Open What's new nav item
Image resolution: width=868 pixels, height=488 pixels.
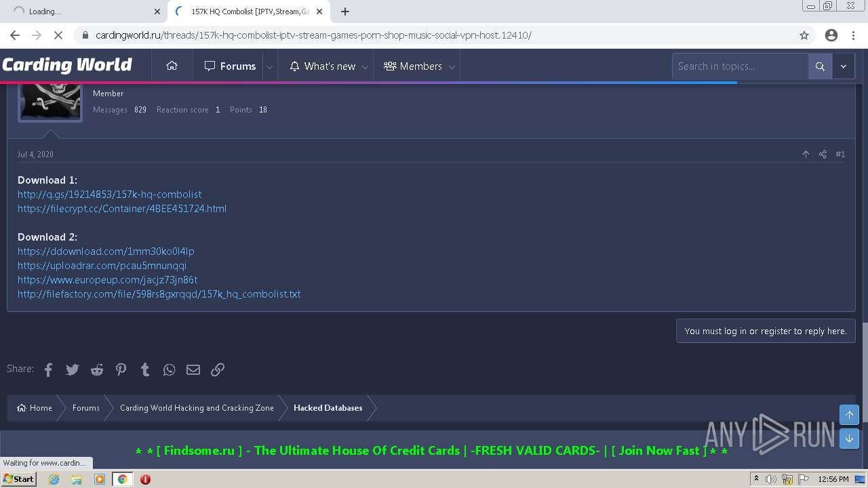(x=322, y=66)
